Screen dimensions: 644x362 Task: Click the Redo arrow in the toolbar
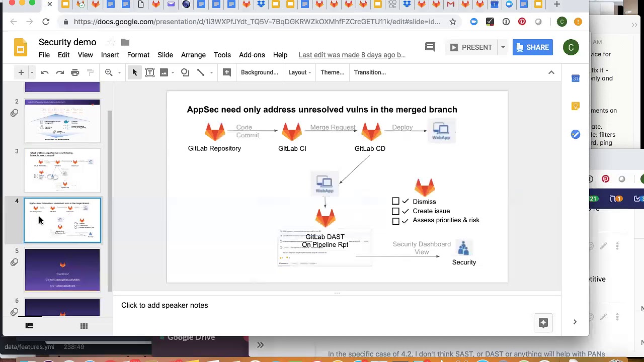[60, 72]
